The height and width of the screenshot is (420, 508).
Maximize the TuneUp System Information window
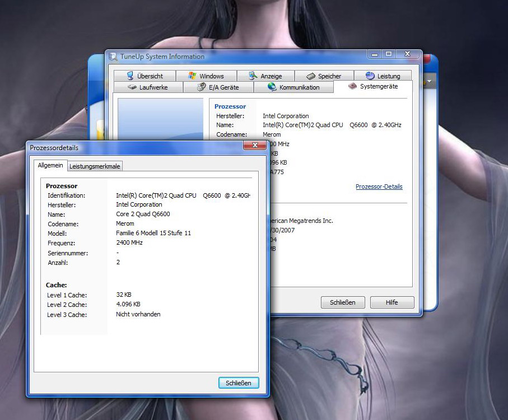(389, 54)
